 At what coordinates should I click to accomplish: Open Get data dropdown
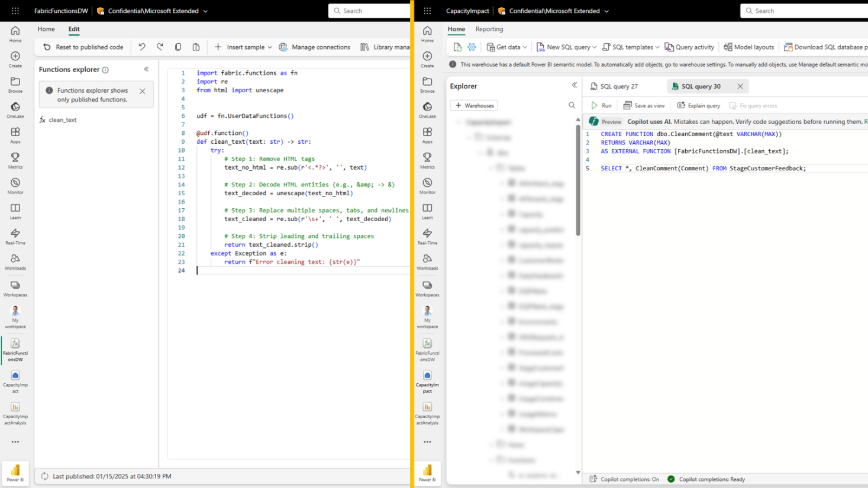(506, 47)
